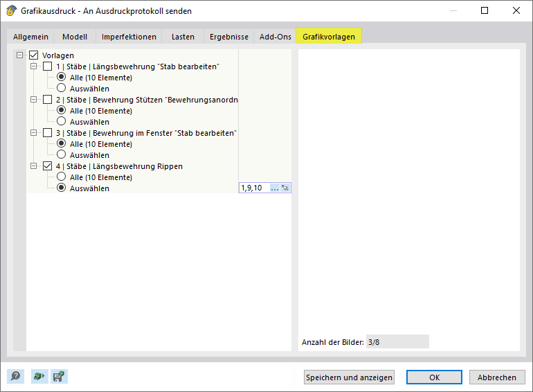This screenshot has height=392, width=533.
Task: Open the Add-Ons tab
Action: pos(275,37)
